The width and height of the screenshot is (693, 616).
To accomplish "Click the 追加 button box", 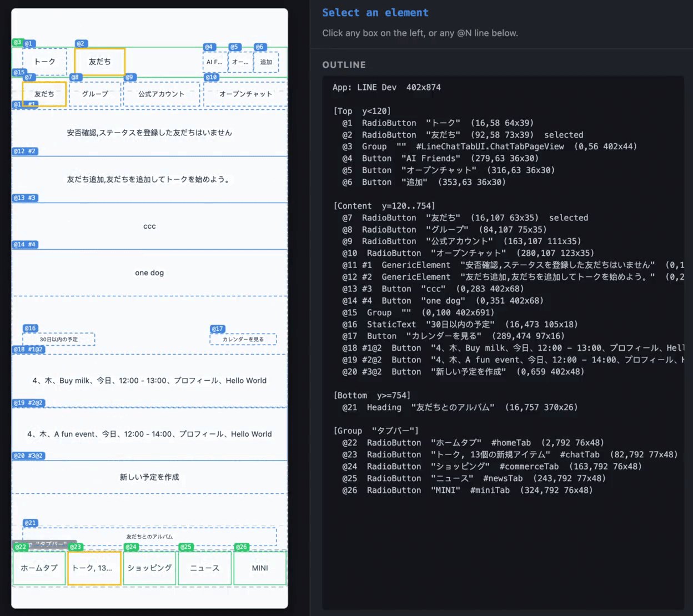I will pyautogui.click(x=266, y=62).
